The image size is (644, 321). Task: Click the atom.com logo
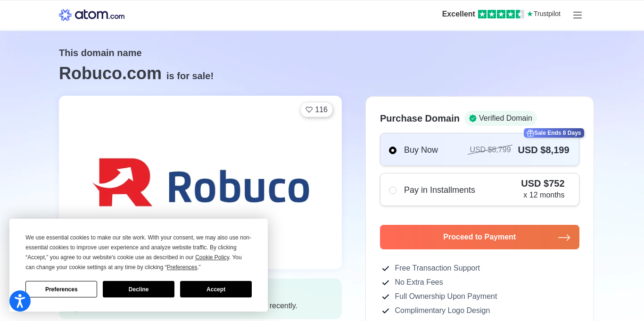pyautogui.click(x=91, y=15)
